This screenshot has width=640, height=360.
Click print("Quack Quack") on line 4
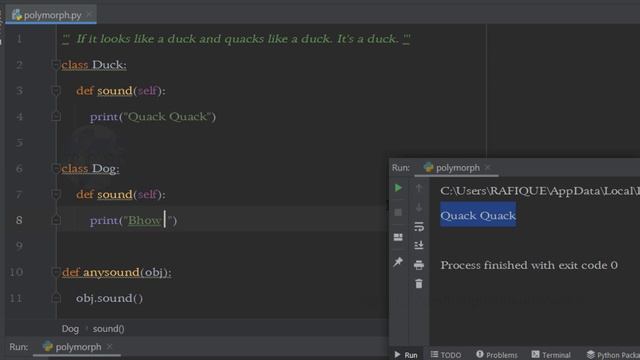pyautogui.click(x=153, y=117)
